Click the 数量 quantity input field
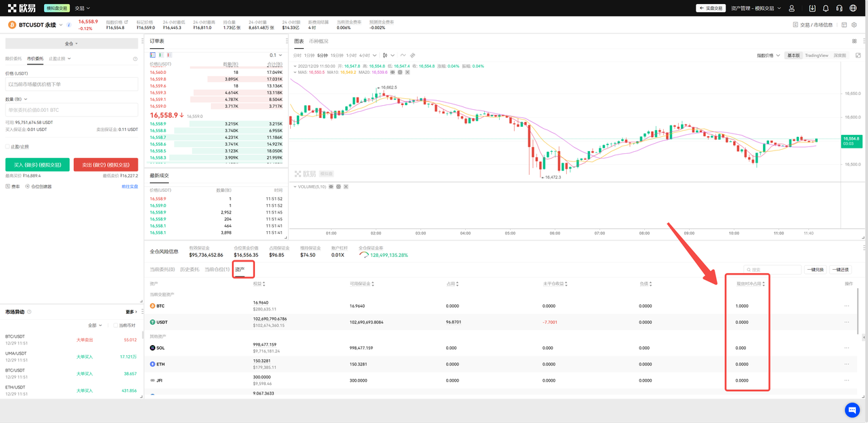 pyautogui.click(x=71, y=110)
